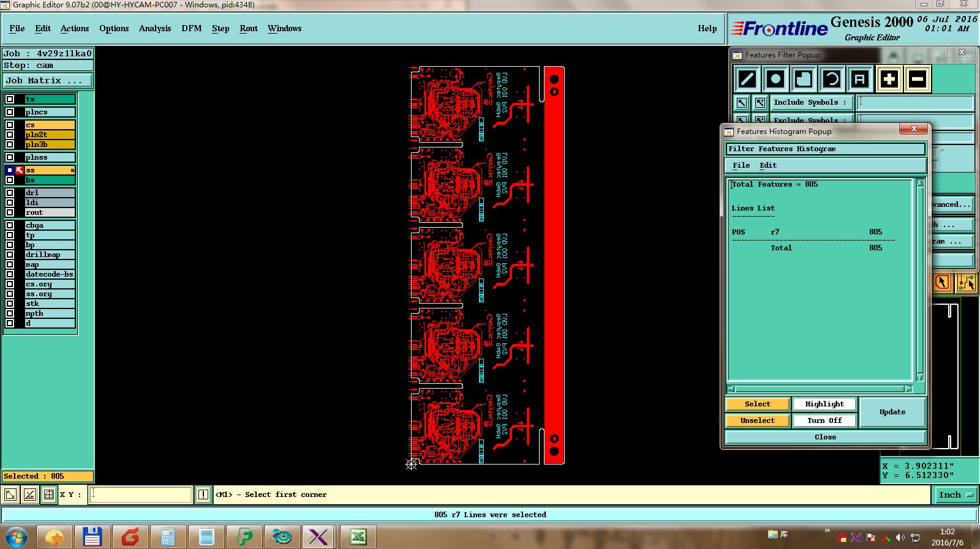
Task: Toggle display checkbox for drillmap layer
Action: 10,255
